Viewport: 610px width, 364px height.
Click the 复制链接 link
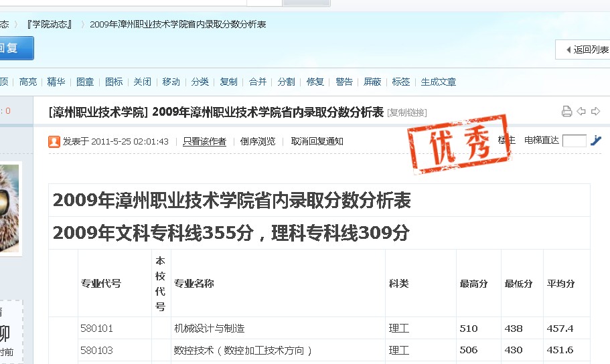407,113
